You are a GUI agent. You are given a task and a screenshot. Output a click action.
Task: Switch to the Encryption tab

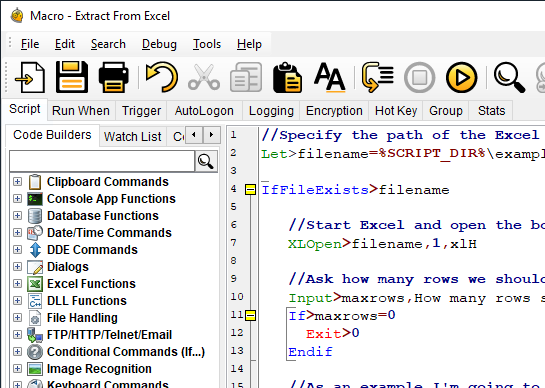[x=334, y=111]
